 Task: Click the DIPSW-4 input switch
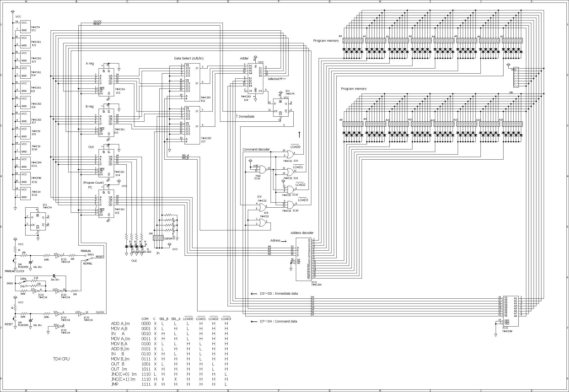[158, 238]
